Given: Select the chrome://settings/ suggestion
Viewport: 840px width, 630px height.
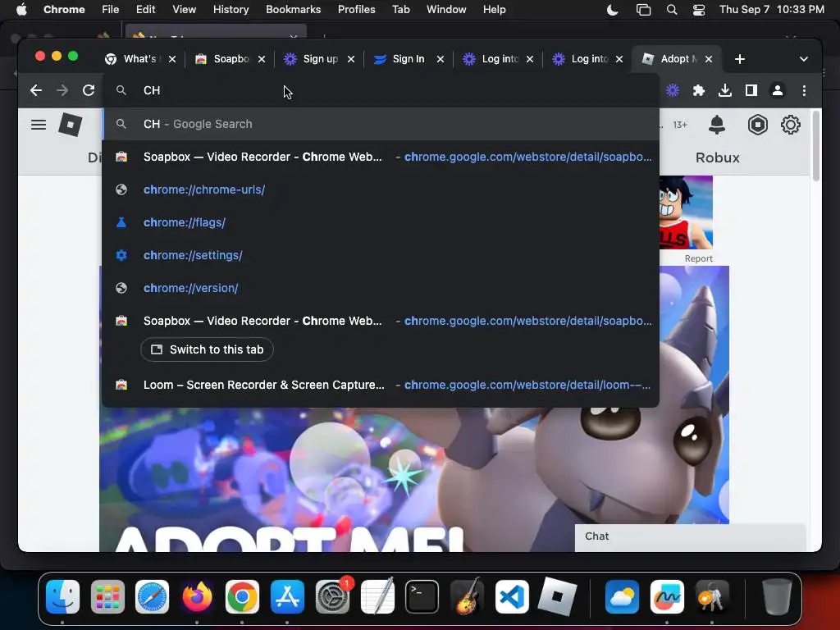Looking at the screenshot, I should point(381,255).
